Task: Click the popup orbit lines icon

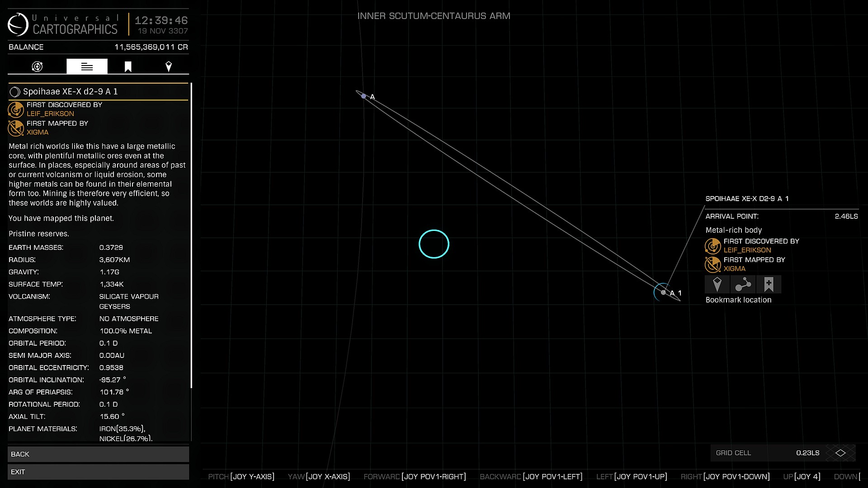Action: pos(743,284)
